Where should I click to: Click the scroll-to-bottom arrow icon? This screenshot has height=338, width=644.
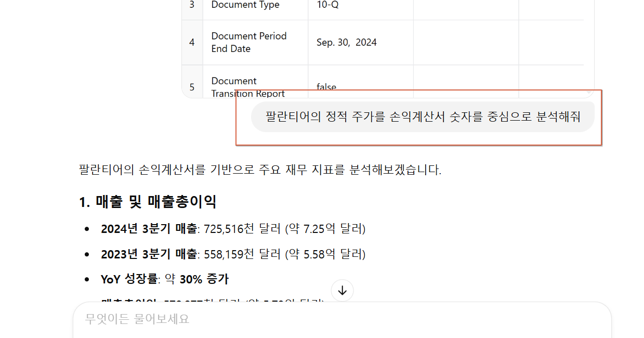tap(342, 290)
